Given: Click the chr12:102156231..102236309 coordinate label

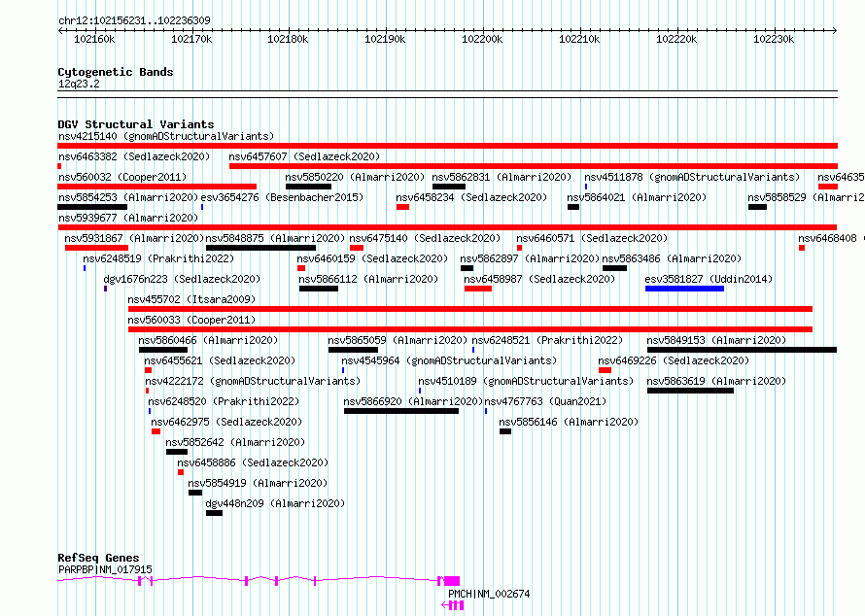Looking at the screenshot, I should [x=134, y=20].
